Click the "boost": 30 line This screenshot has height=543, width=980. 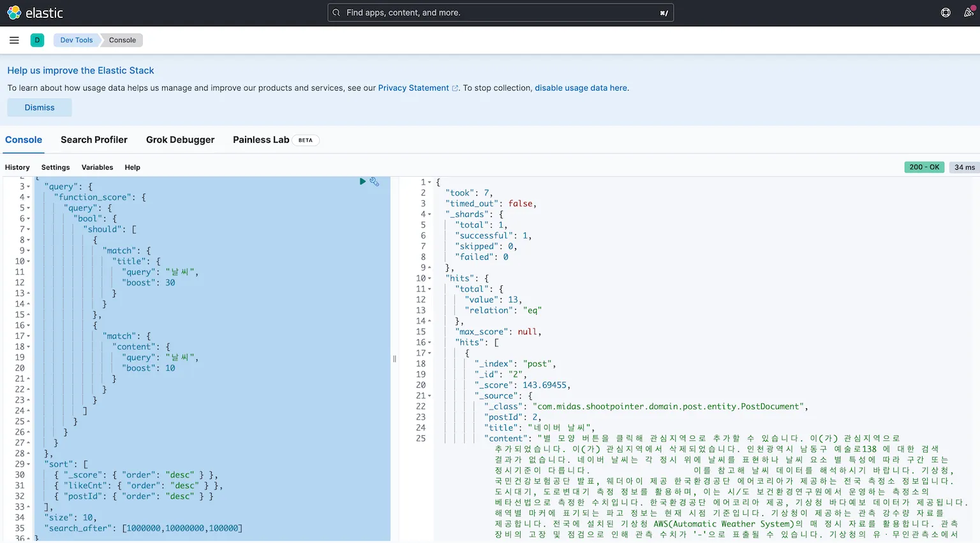point(150,283)
